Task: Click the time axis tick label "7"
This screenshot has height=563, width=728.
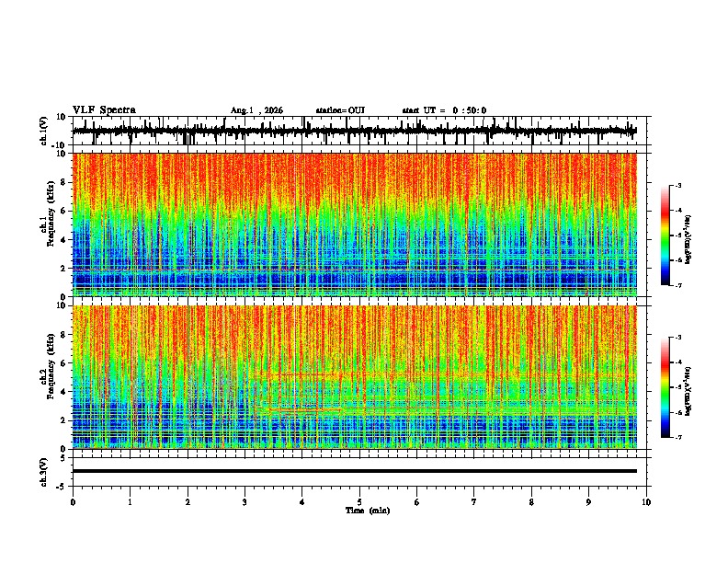Action: pyautogui.click(x=474, y=502)
